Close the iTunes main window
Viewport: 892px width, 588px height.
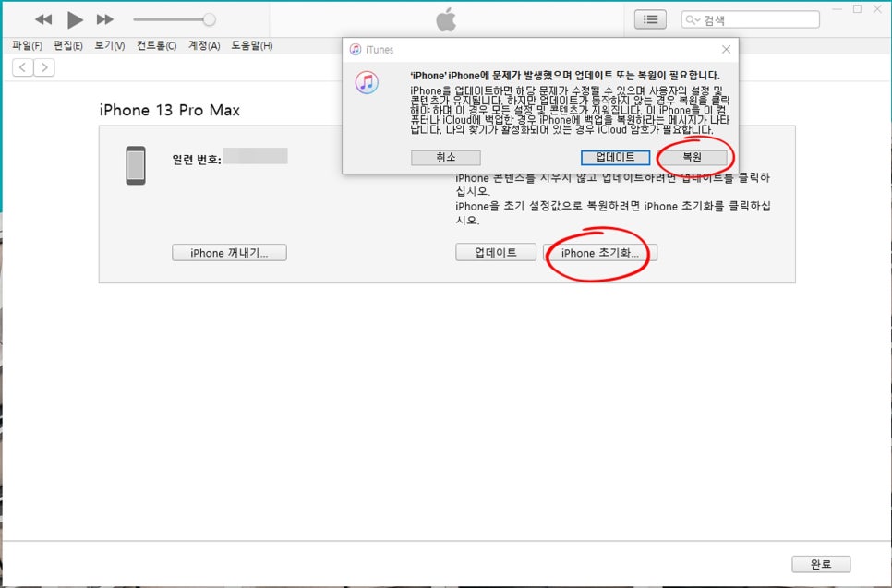878,9
